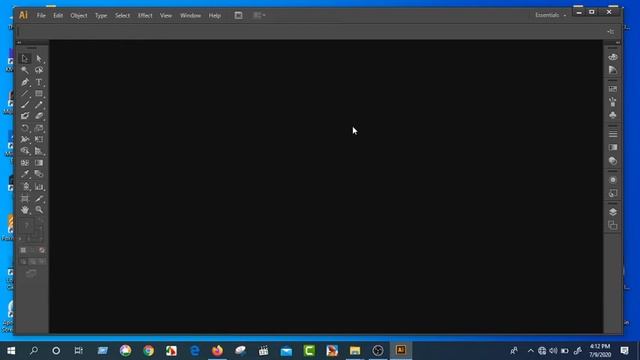Image resolution: width=640 pixels, height=360 pixels.
Task: Open the control bar options menu
Action: (x=611, y=31)
